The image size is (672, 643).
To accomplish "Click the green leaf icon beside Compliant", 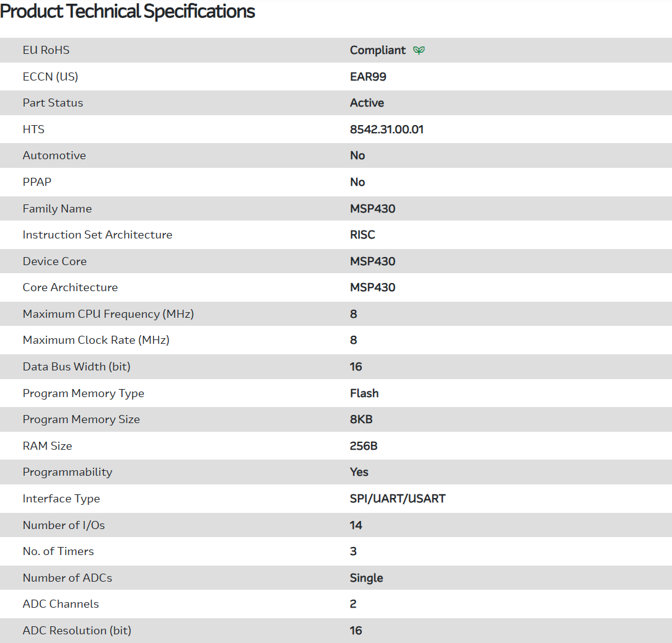I will [419, 50].
